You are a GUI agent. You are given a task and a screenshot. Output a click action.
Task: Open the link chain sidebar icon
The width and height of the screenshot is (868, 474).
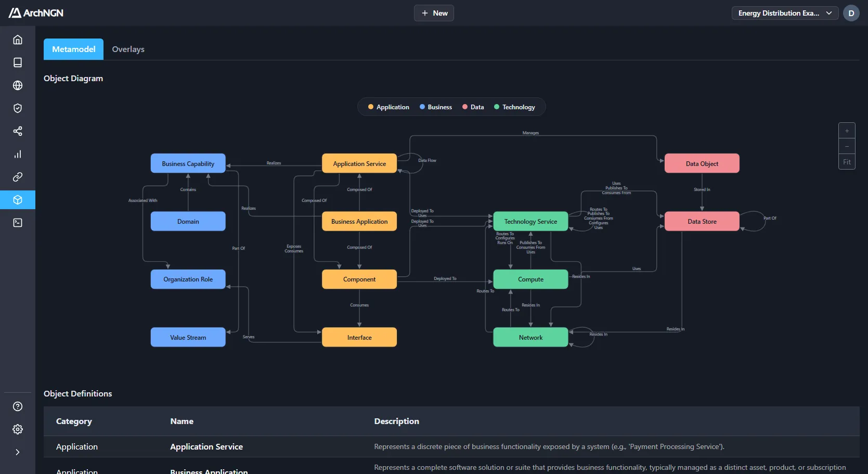[18, 177]
